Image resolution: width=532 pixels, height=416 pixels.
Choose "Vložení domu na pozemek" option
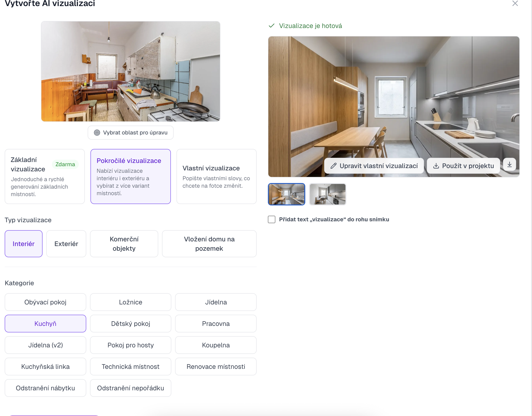point(209,243)
